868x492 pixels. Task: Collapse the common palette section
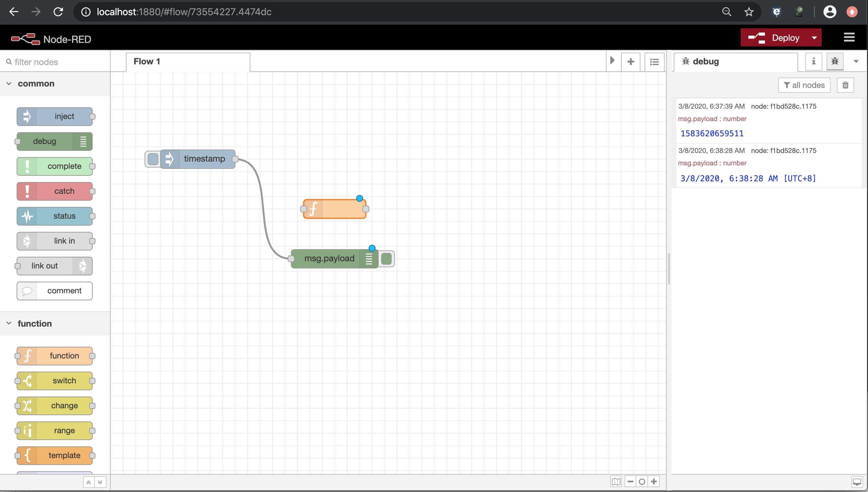pyautogui.click(x=9, y=83)
